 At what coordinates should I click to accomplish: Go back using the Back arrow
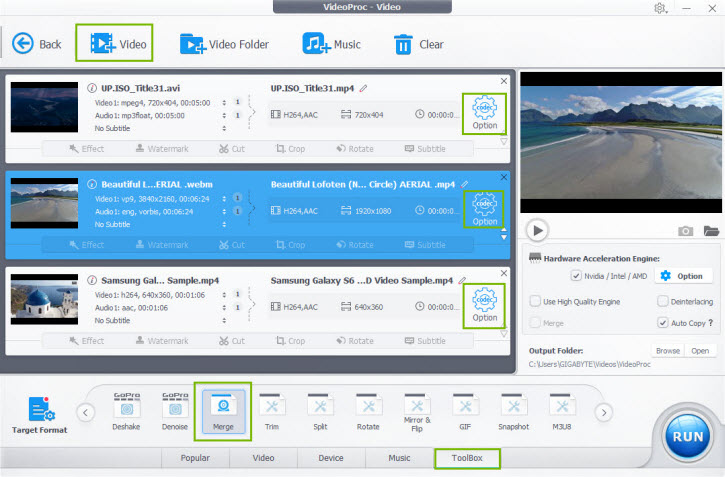(36, 44)
